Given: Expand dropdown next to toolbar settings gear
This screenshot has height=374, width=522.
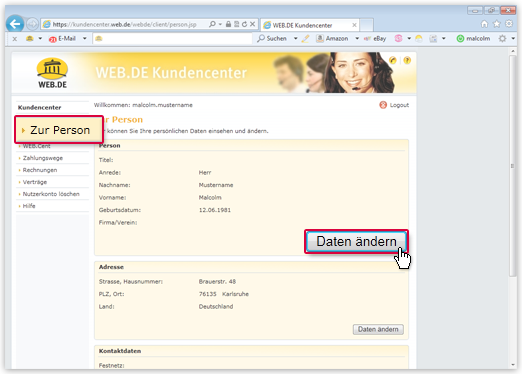Looking at the screenshot, I should tap(513, 38).
